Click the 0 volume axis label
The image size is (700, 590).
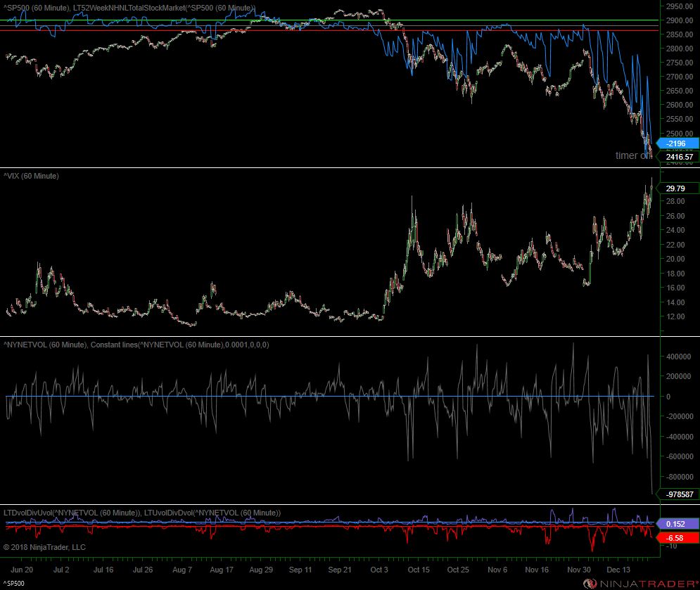click(x=668, y=397)
